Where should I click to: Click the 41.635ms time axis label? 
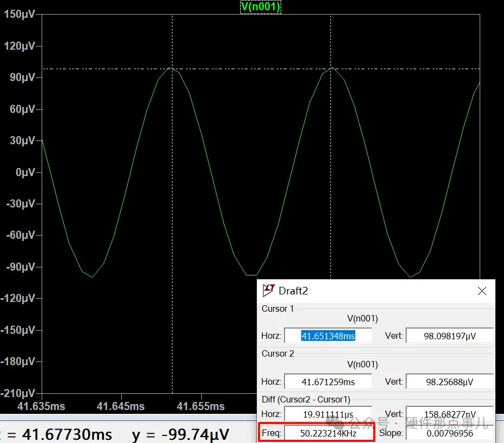[40, 406]
